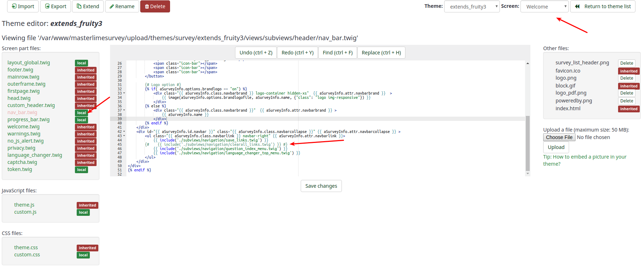Open the progress_bar.twig file
This screenshot has height=272, width=644.
click(28, 119)
